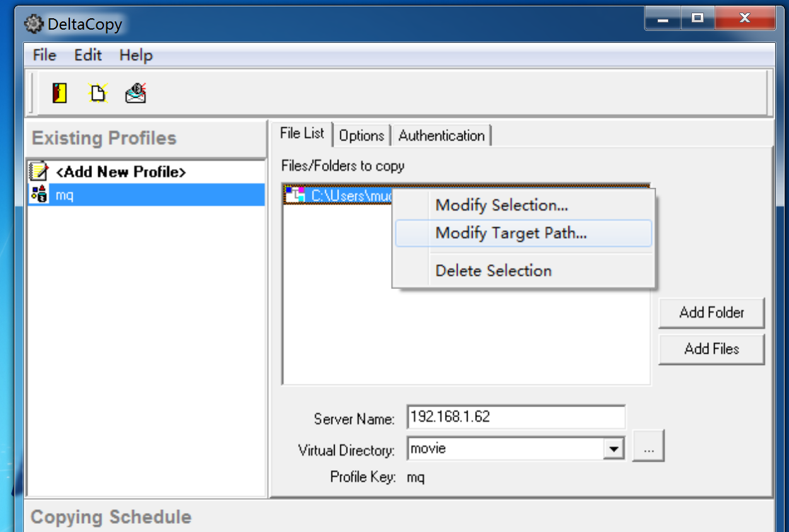
Task: Click the mq profile shapes icon
Action: (39, 195)
